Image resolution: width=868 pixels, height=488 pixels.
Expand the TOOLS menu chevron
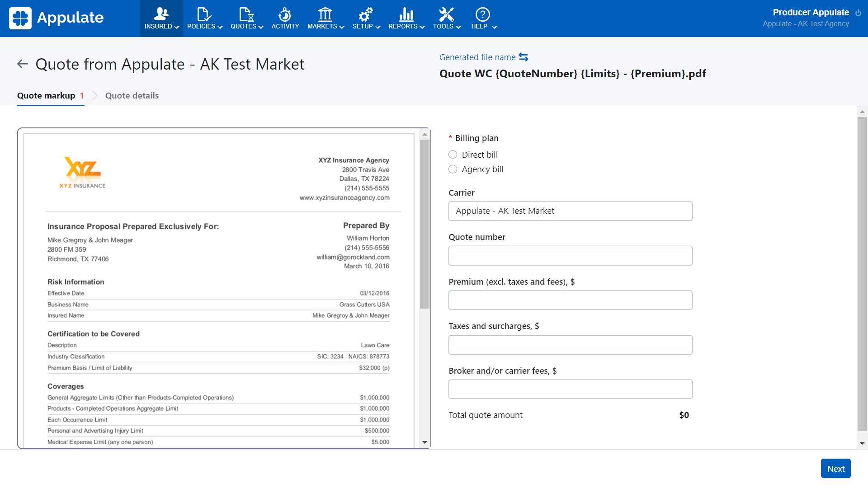[458, 27]
